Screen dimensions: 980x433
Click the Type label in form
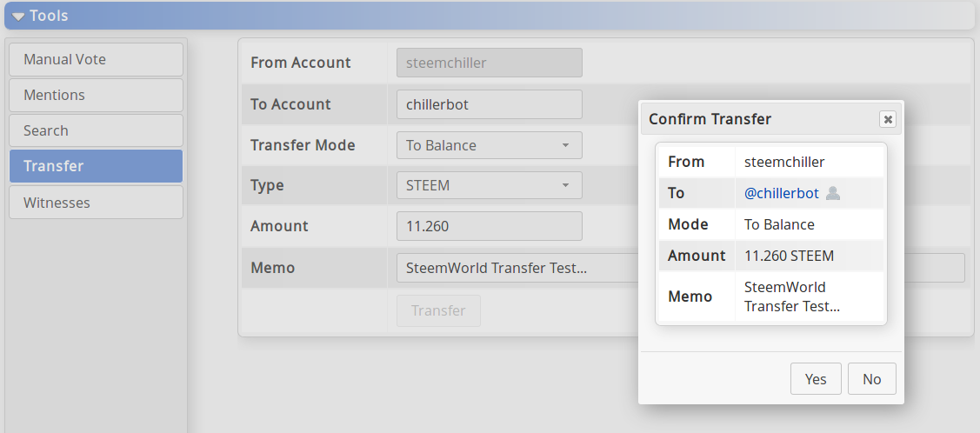click(x=267, y=185)
